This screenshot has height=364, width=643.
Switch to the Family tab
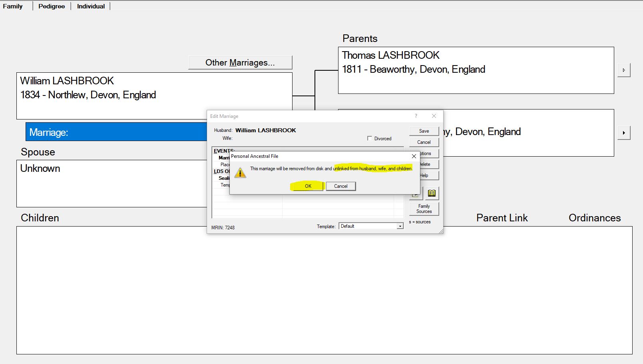[13, 6]
